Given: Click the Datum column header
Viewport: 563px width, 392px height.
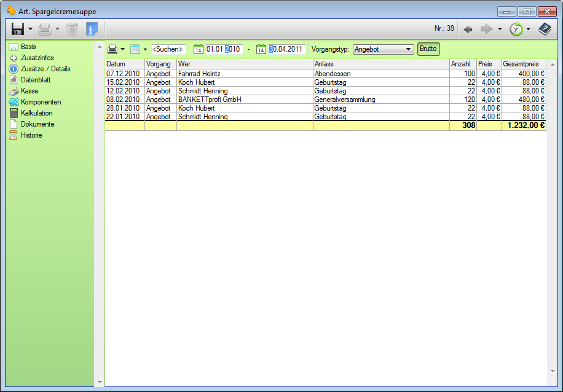Looking at the screenshot, I should coord(124,64).
